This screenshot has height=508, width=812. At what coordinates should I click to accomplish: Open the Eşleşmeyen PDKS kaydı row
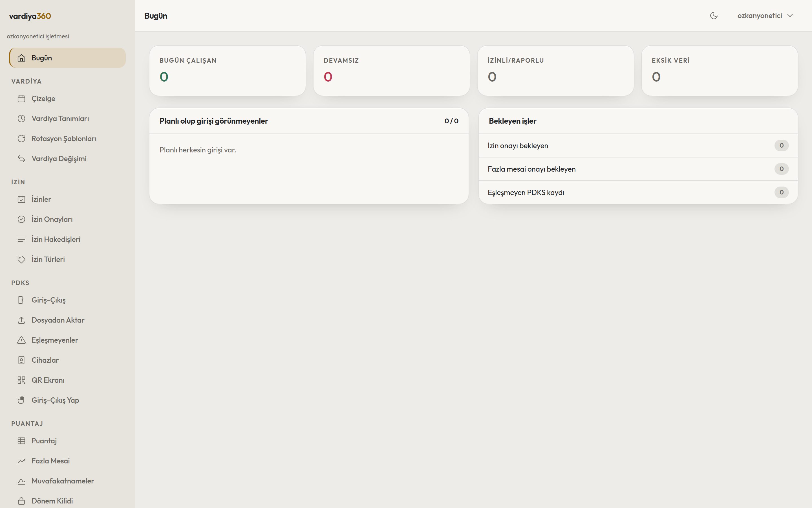pos(638,192)
